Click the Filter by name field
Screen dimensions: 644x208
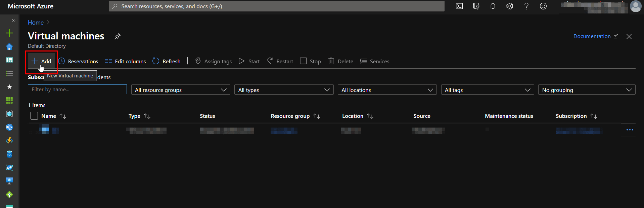[x=77, y=90]
